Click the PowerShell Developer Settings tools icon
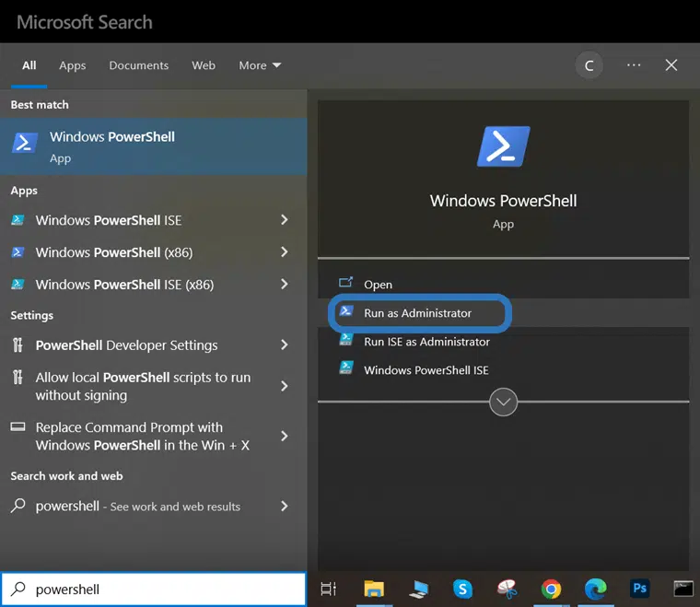Viewport: 700px width, 607px height. click(17, 345)
